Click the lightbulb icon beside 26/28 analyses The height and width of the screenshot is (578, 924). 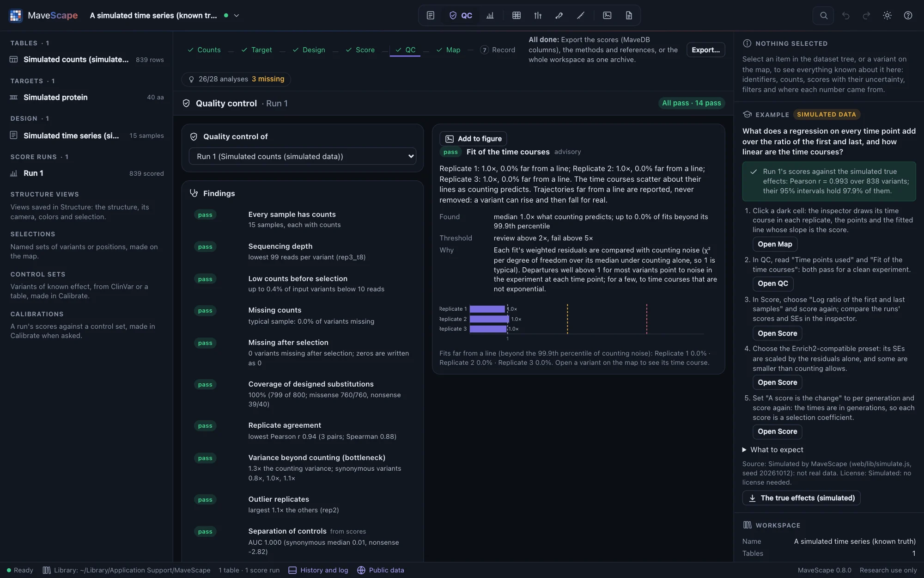click(191, 79)
